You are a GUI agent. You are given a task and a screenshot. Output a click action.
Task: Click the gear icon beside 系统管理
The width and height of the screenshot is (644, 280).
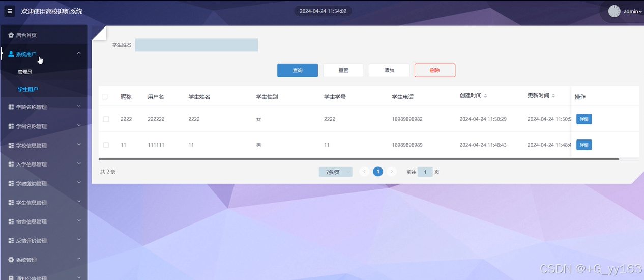tap(11, 260)
